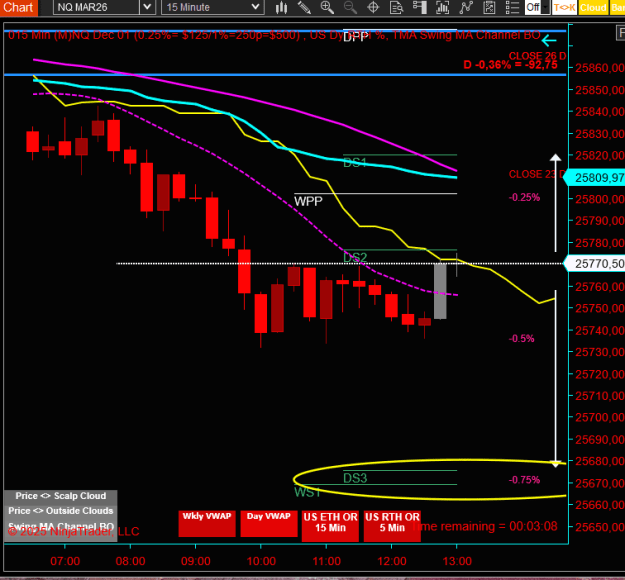Click the -0.25% level label

coord(524,197)
